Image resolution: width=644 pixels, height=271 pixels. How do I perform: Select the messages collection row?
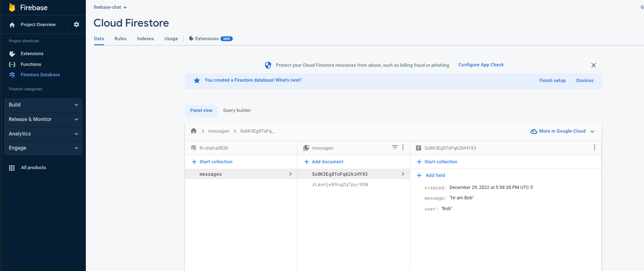(x=241, y=174)
